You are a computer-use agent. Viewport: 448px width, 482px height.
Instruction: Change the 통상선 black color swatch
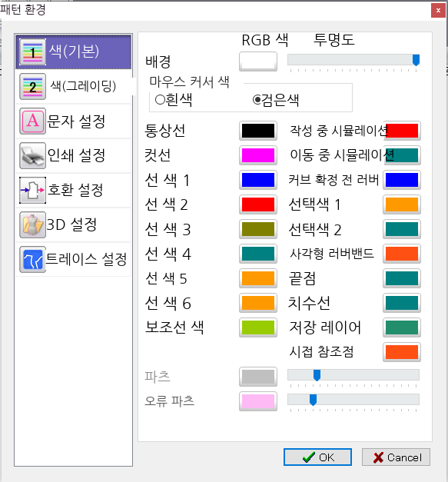tap(258, 131)
